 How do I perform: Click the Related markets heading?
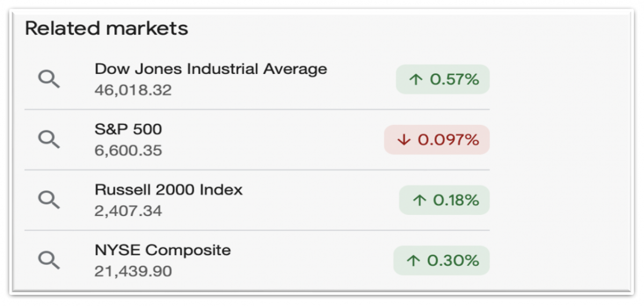click(x=106, y=28)
